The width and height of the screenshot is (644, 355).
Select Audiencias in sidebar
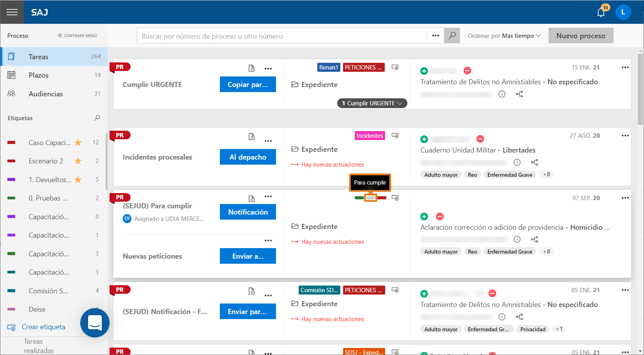pyautogui.click(x=54, y=94)
